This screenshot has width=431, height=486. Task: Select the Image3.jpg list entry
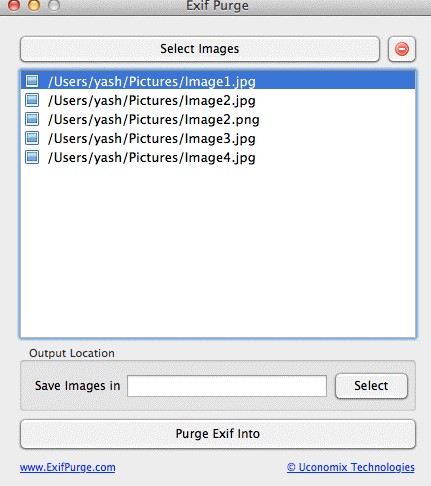218,138
